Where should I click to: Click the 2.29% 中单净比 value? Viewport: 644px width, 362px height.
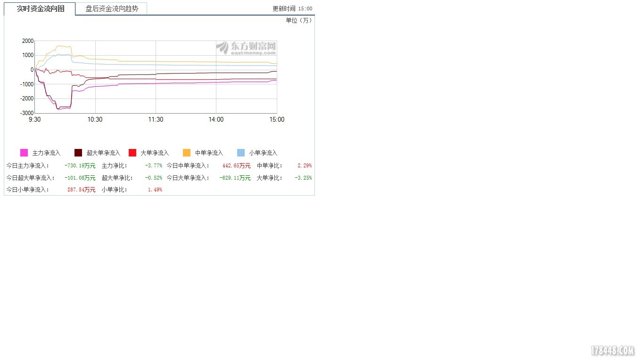tap(305, 166)
